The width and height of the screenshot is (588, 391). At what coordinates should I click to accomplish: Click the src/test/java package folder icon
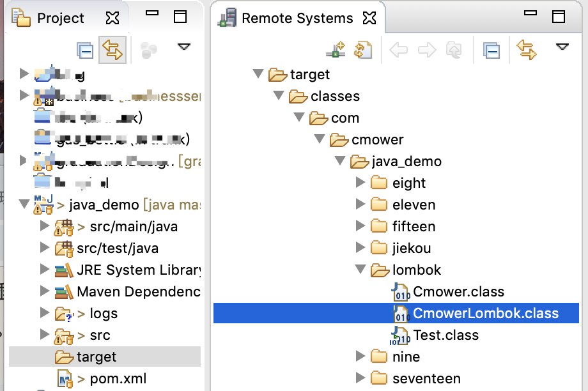(x=64, y=249)
